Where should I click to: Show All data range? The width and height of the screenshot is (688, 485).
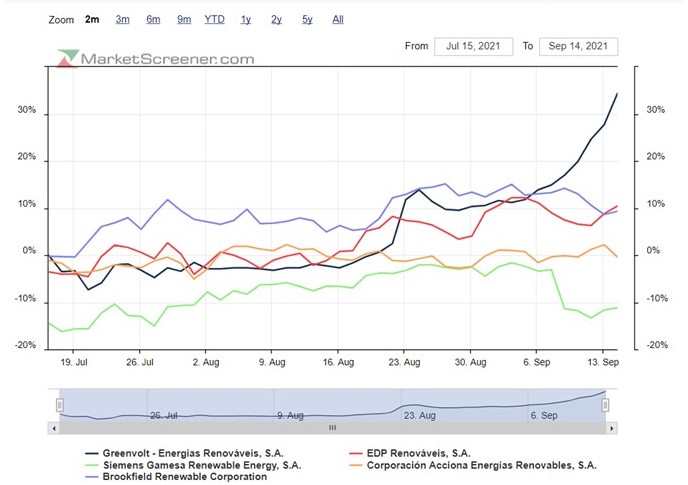338,19
